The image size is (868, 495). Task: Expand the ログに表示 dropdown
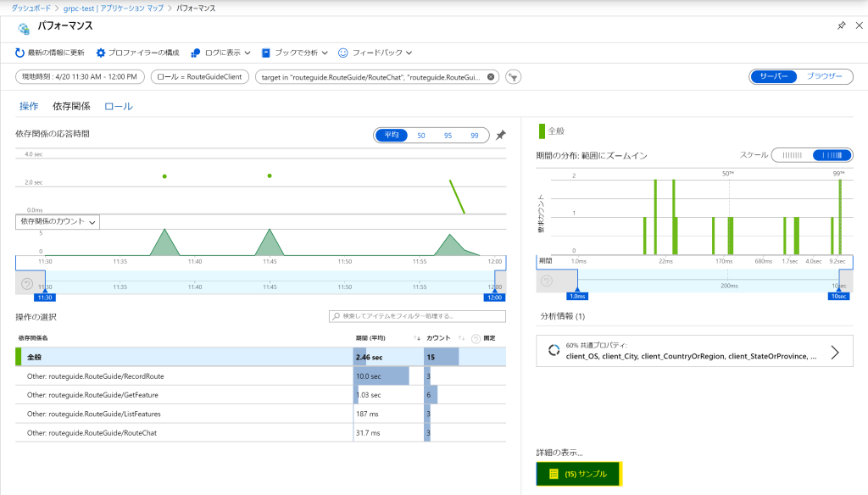[x=222, y=53]
